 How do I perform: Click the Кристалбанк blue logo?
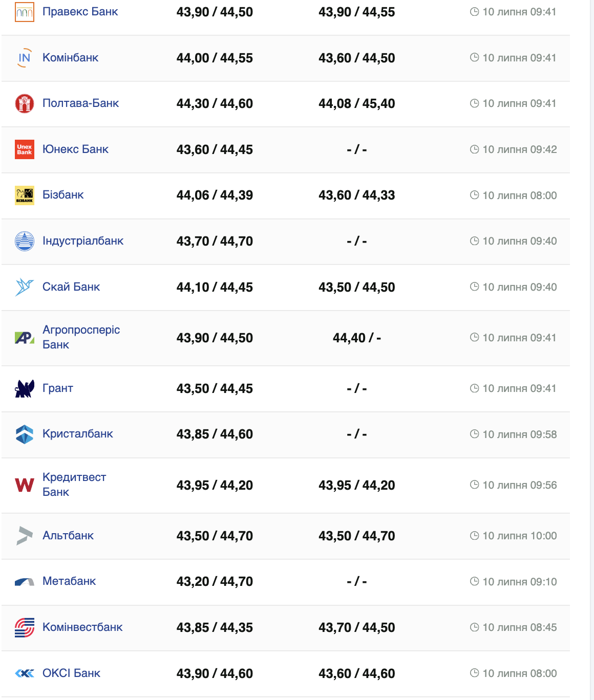tap(25, 434)
